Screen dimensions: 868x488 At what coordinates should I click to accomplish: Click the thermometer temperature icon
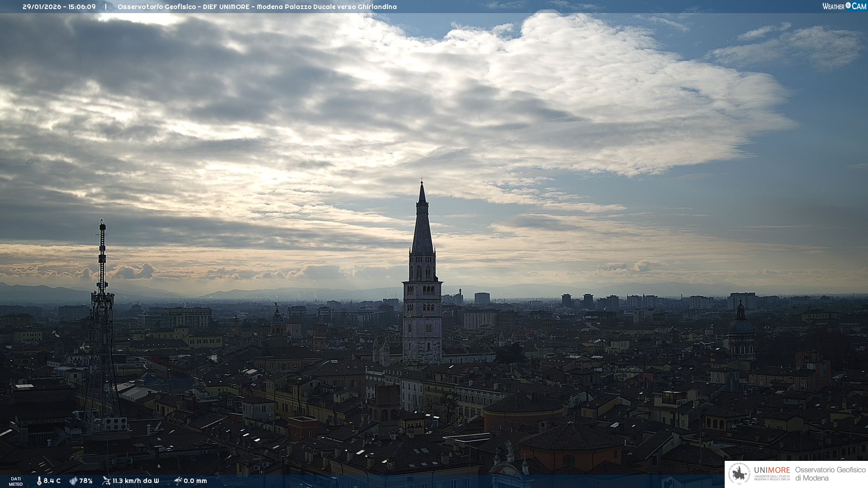click(x=39, y=481)
